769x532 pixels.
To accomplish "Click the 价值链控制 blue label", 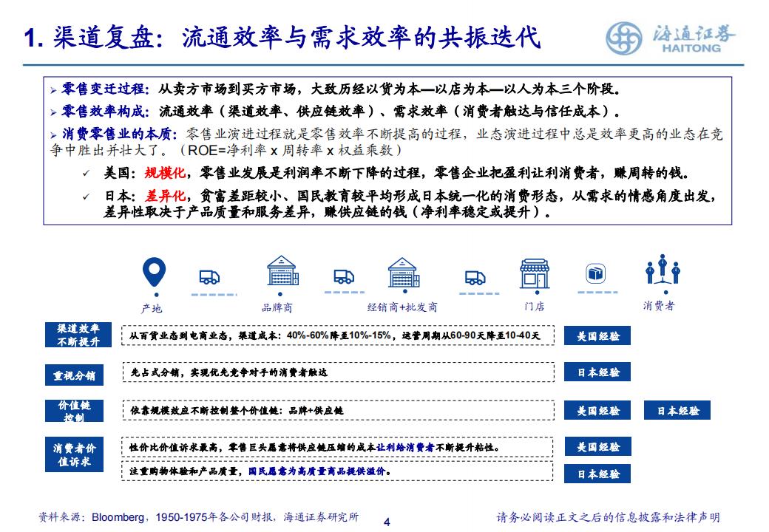I will point(74,411).
